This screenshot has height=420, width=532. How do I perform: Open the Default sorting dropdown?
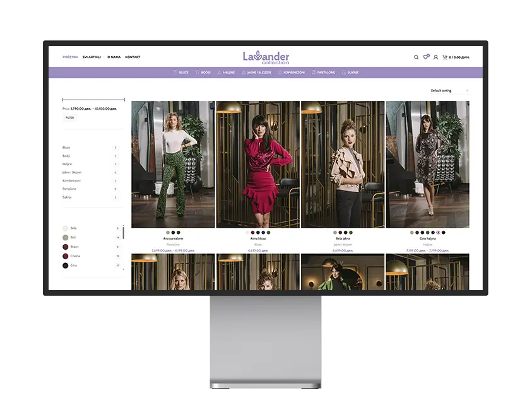449,91
